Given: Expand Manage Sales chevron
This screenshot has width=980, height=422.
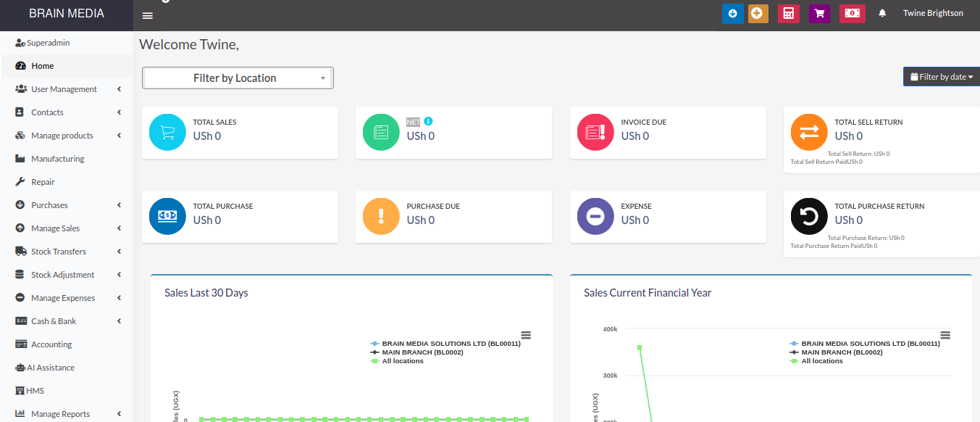Looking at the screenshot, I should (x=119, y=228).
